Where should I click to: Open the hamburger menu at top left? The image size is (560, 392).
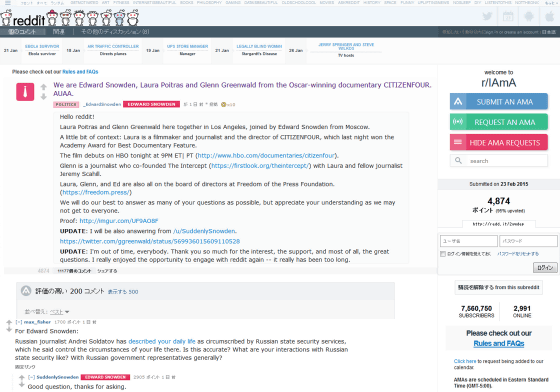coord(8,3)
